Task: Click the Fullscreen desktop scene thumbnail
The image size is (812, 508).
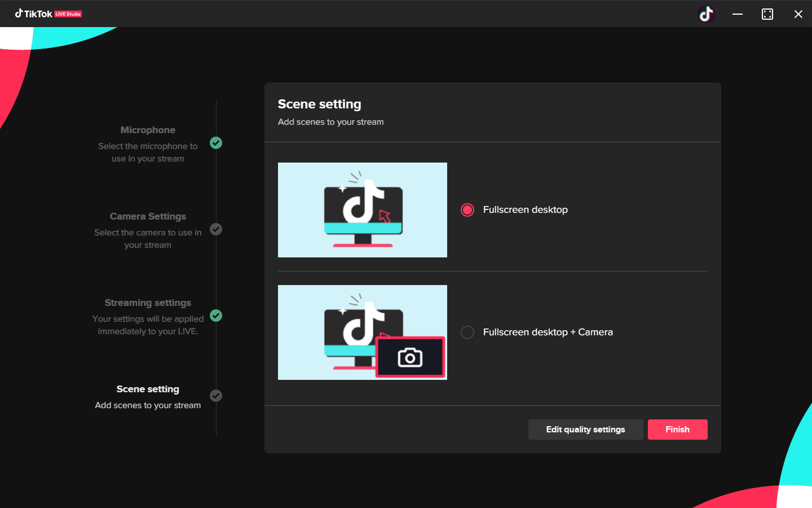Action: (362, 209)
